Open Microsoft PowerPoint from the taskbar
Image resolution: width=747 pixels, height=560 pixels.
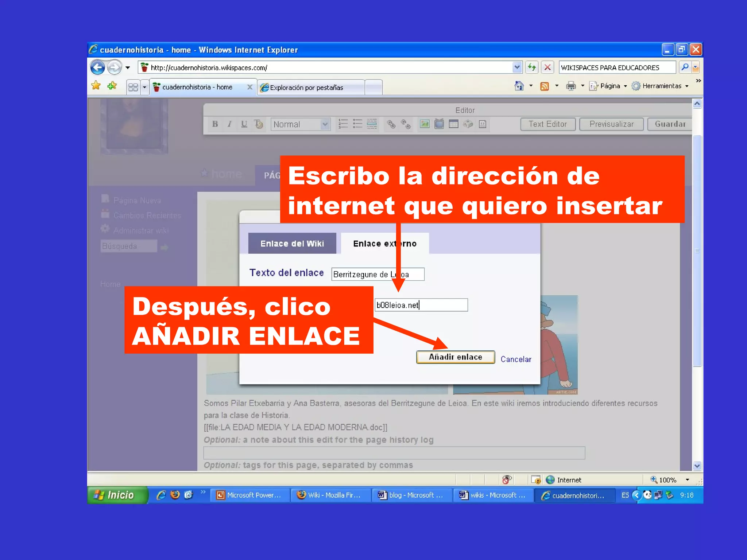point(250,495)
